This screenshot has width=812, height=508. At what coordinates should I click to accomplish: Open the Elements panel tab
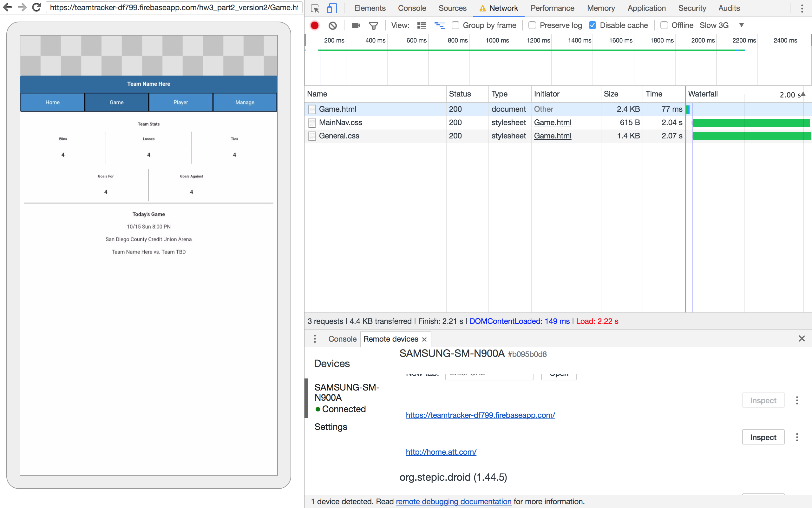pyautogui.click(x=370, y=8)
